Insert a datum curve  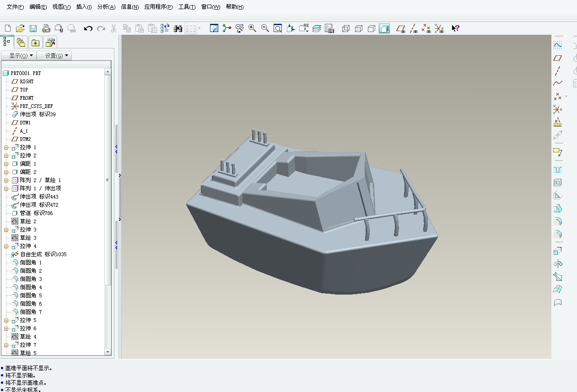tap(557, 83)
